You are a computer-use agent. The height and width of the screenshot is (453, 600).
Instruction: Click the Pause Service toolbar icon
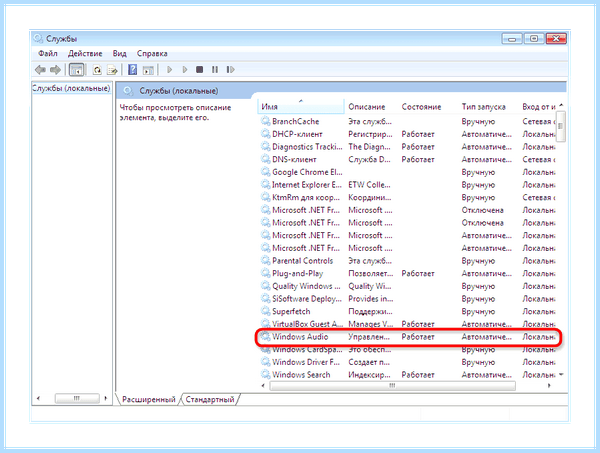click(x=215, y=70)
